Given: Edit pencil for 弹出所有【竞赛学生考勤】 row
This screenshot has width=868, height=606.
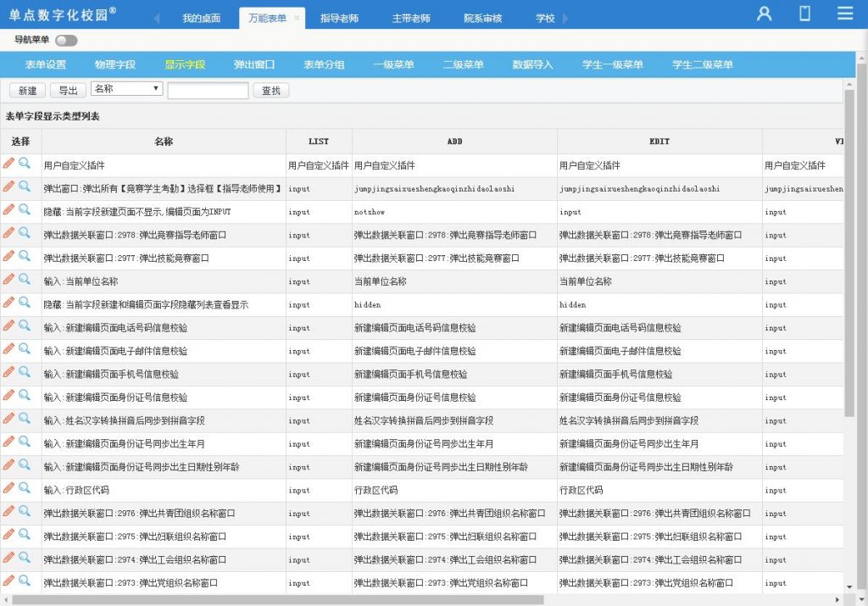Looking at the screenshot, I should [x=8, y=186].
